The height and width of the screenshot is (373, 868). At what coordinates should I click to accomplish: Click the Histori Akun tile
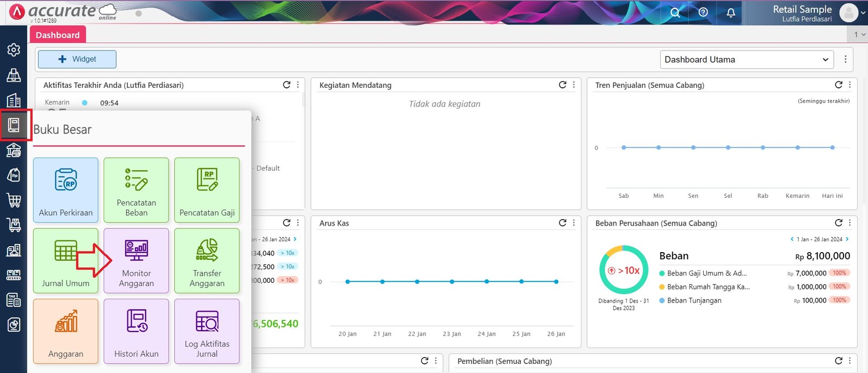coord(136,331)
